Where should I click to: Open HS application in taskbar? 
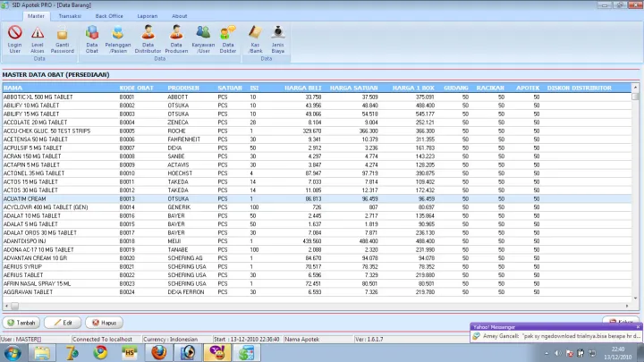[130, 353]
